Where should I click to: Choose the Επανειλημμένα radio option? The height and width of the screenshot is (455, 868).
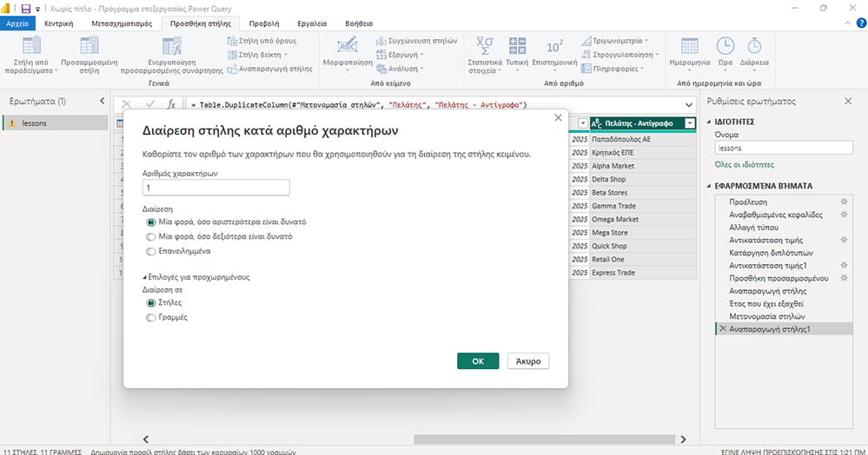[150, 252]
